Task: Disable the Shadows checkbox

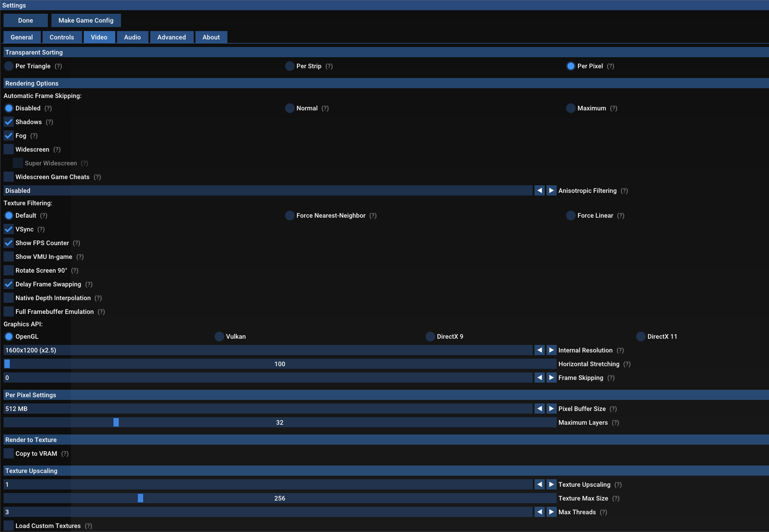Action: pos(9,122)
